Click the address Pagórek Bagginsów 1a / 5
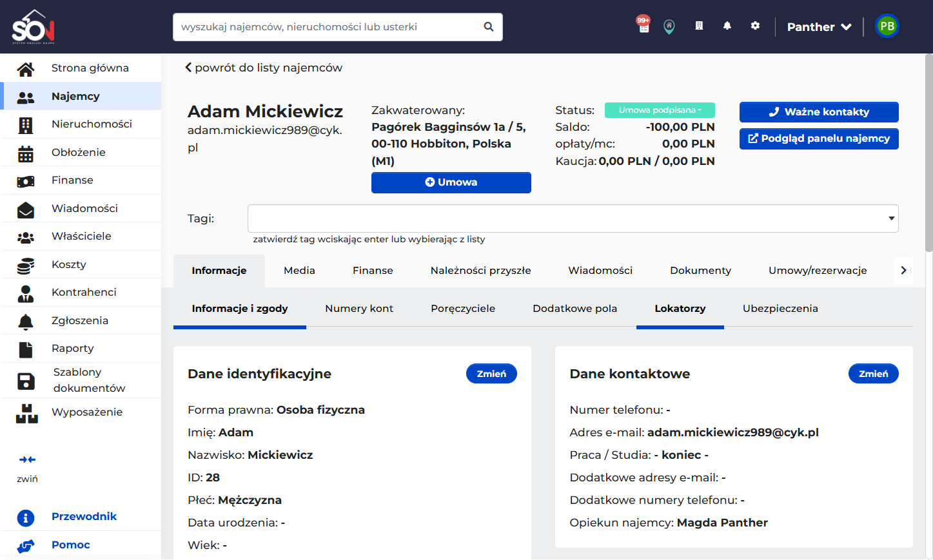The width and height of the screenshot is (933, 560). point(449,127)
